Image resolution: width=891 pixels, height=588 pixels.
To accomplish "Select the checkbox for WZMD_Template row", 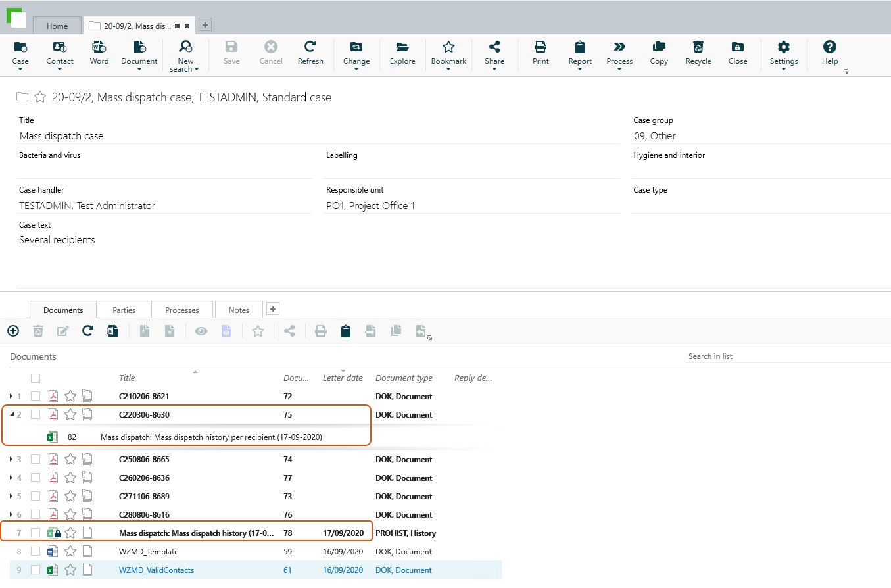I will coord(36,551).
